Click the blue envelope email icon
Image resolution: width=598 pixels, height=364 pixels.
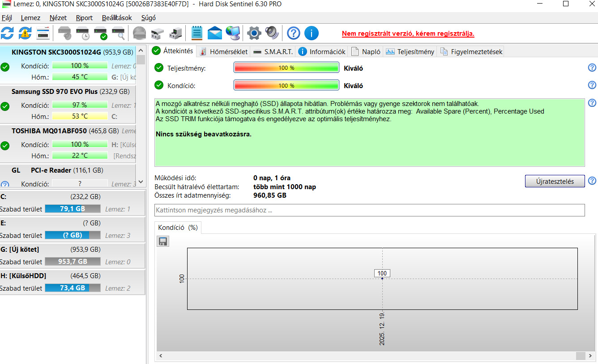pos(215,33)
